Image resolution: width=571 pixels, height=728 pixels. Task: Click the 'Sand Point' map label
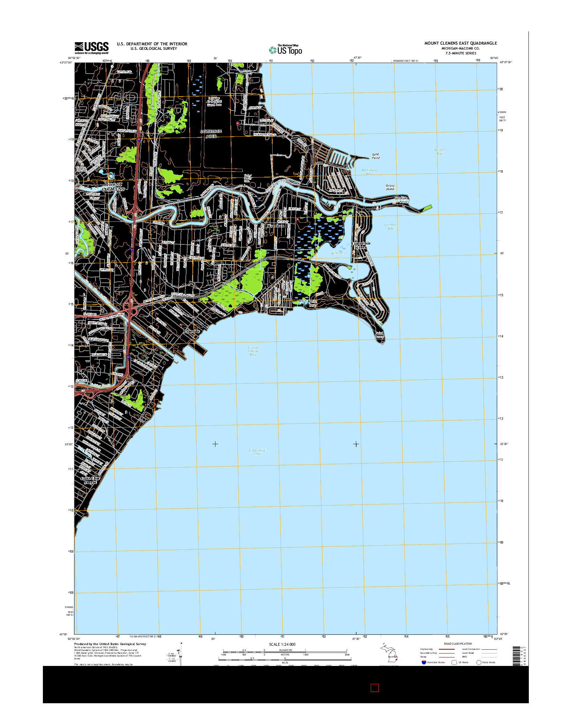(375, 156)
